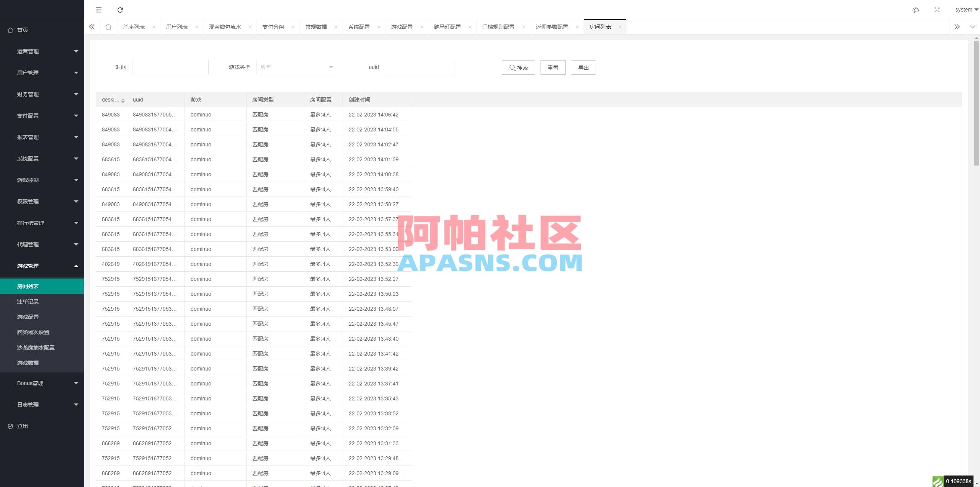Select the 房间列表 item in the sidebar

(x=28, y=286)
